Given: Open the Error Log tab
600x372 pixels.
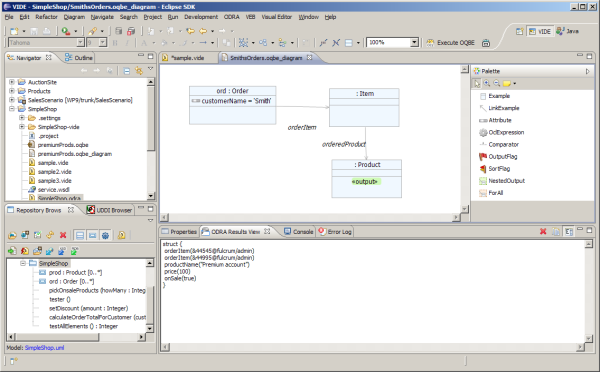Looking at the screenshot, I should tap(335, 232).
